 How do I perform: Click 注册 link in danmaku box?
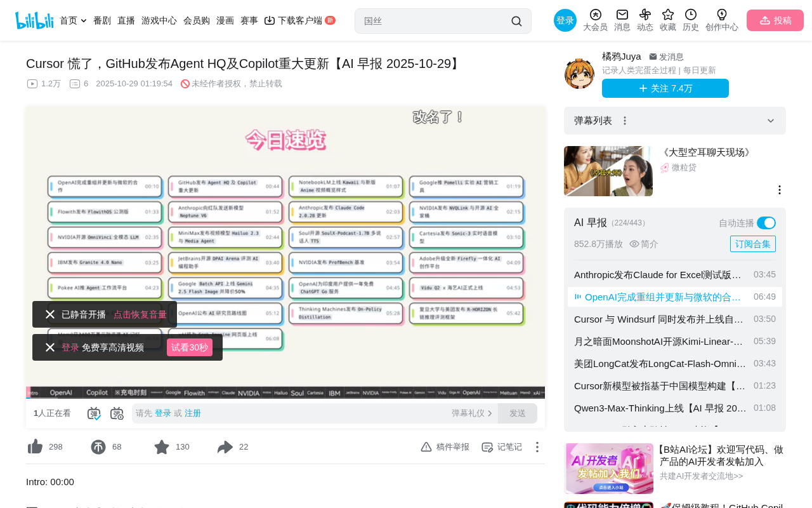pos(193,413)
